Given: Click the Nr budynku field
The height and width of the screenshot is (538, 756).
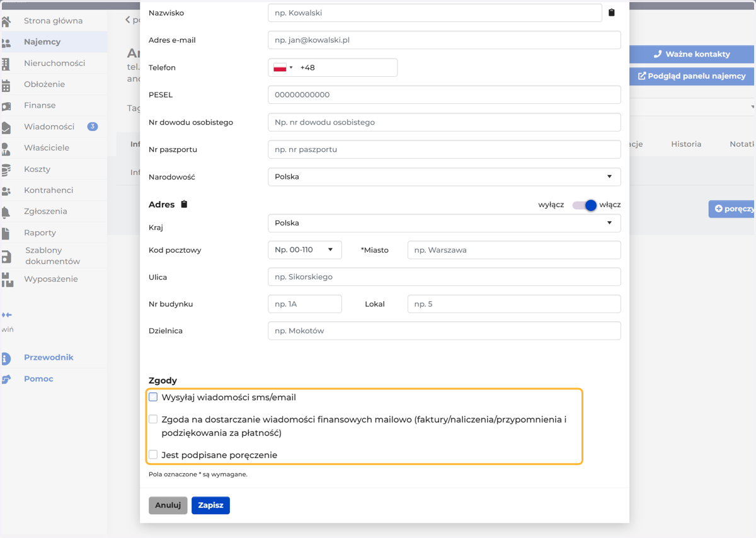Looking at the screenshot, I should point(305,304).
